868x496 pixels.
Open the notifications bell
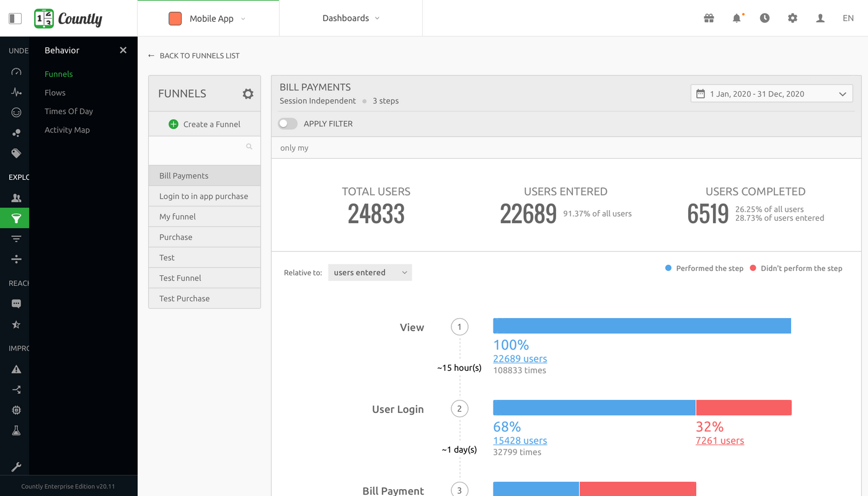tap(737, 19)
